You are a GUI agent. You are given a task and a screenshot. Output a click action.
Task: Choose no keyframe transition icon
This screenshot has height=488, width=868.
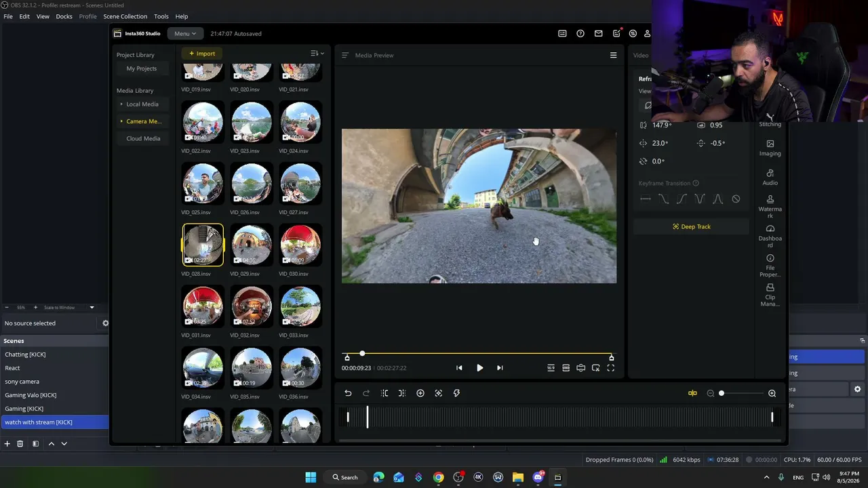point(736,199)
